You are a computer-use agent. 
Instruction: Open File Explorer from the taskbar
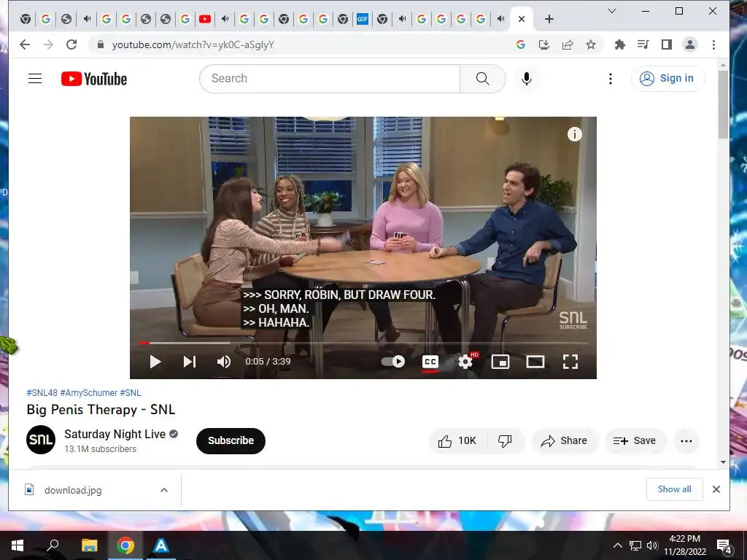[89, 545]
